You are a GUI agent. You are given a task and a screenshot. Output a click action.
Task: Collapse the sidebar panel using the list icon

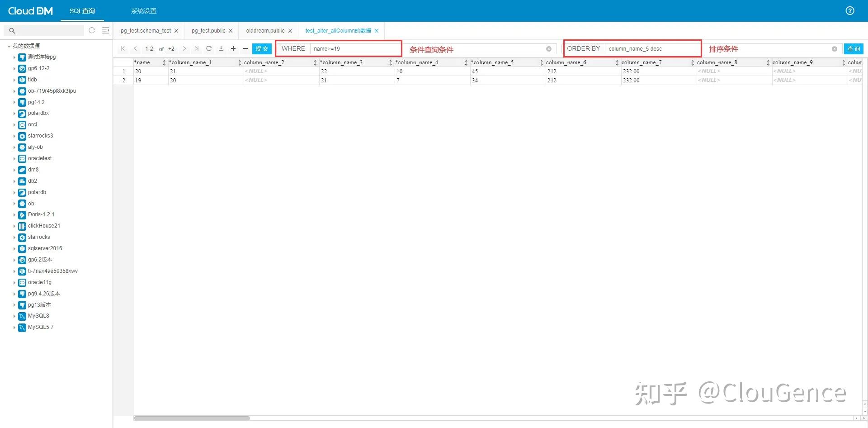tap(105, 30)
